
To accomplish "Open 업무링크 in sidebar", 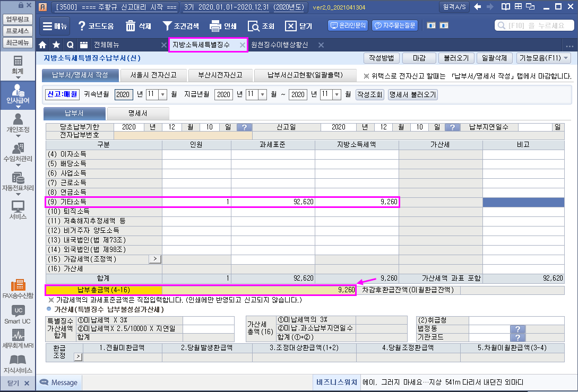I will [18, 19].
